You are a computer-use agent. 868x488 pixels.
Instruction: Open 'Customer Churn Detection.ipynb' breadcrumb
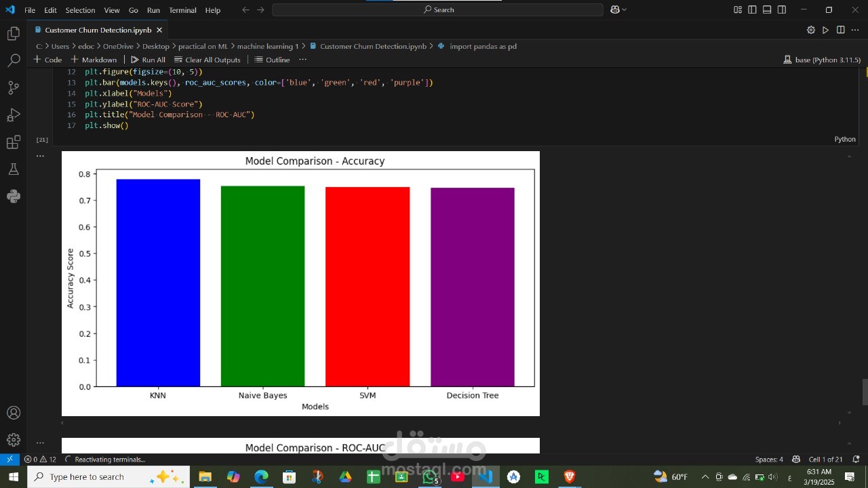pos(368,46)
